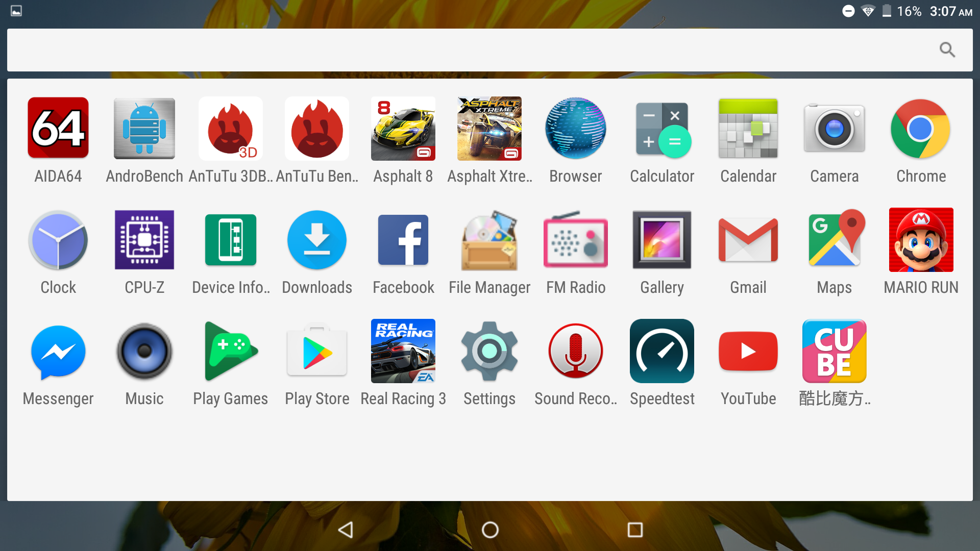
Task: Open Sound Recorder app
Action: point(576,351)
